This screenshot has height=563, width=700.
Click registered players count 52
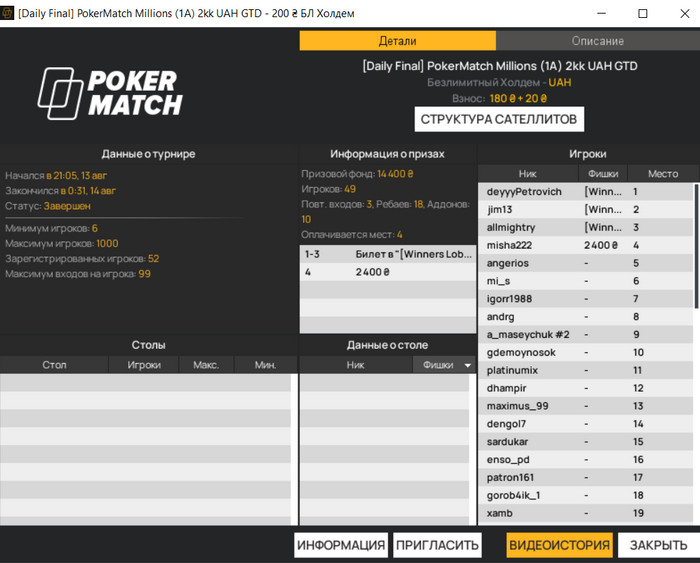pos(154,259)
